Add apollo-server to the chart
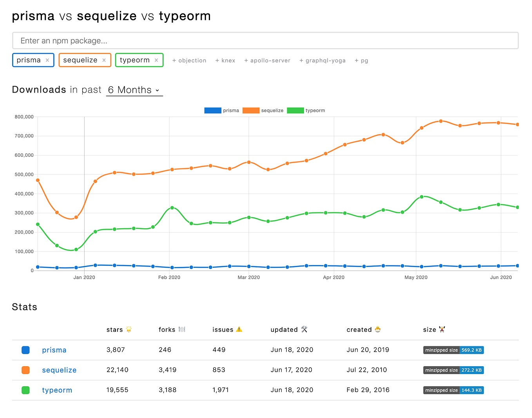Screen dimensions: 532x418 pos(267,60)
